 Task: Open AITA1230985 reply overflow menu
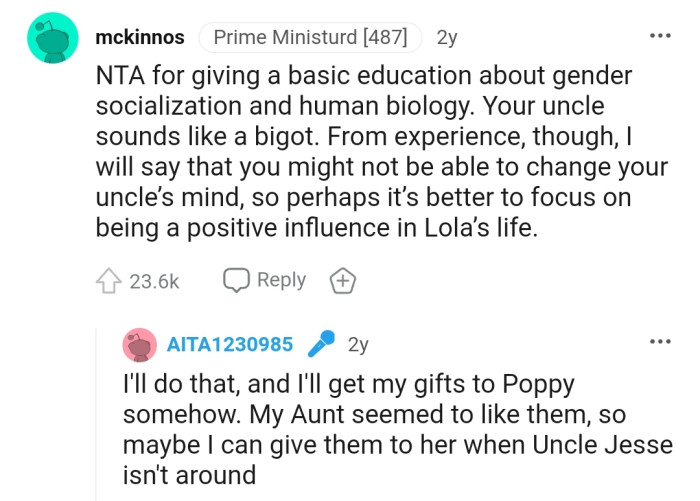(660, 343)
